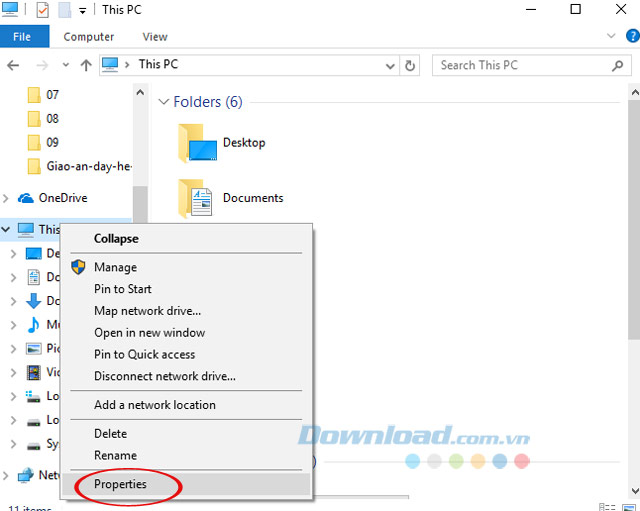Expand the Downloads tree node
Image resolution: width=640 pixels, height=511 pixels.
(x=13, y=301)
